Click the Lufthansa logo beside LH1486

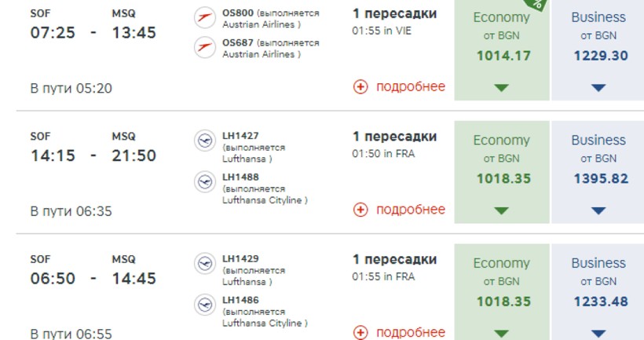click(204, 305)
